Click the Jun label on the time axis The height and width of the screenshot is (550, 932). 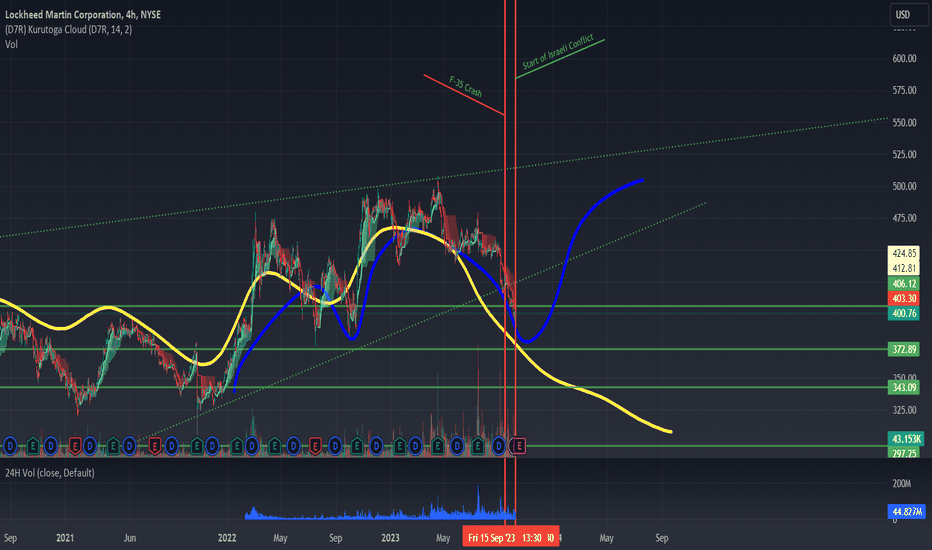130,538
